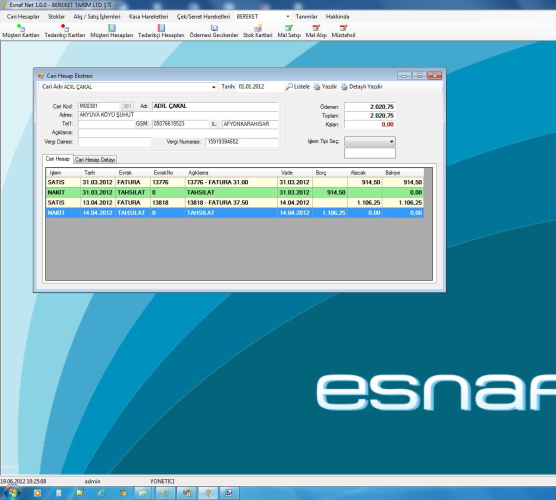Open Müşteri Kartları toolbar icon
This screenshot has width=556, height=500.
tap(21, 31)
